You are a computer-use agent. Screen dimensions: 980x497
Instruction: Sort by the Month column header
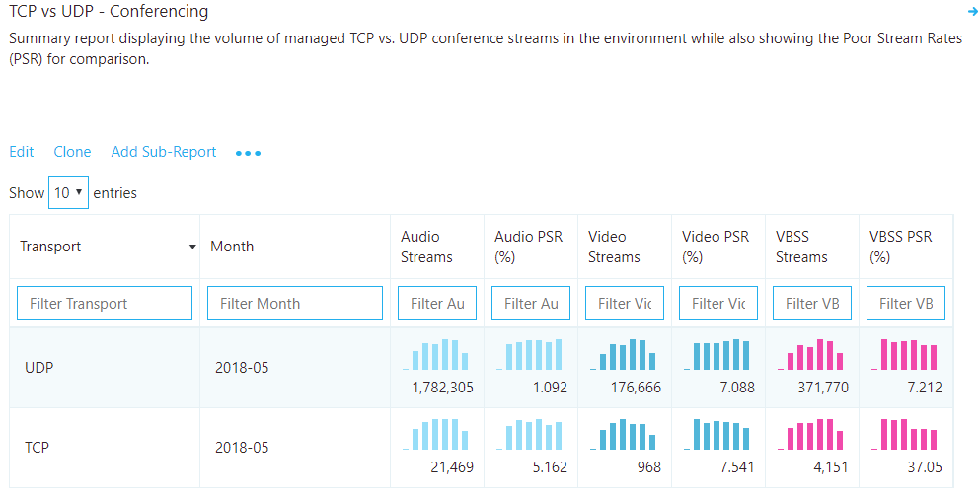click(x=232, y=247)
